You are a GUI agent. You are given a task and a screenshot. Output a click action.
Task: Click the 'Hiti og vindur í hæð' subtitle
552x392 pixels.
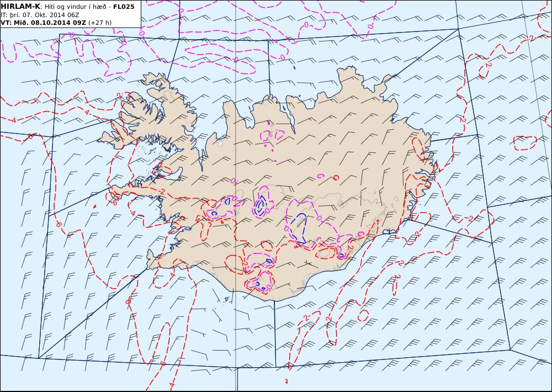pos(75,7)
